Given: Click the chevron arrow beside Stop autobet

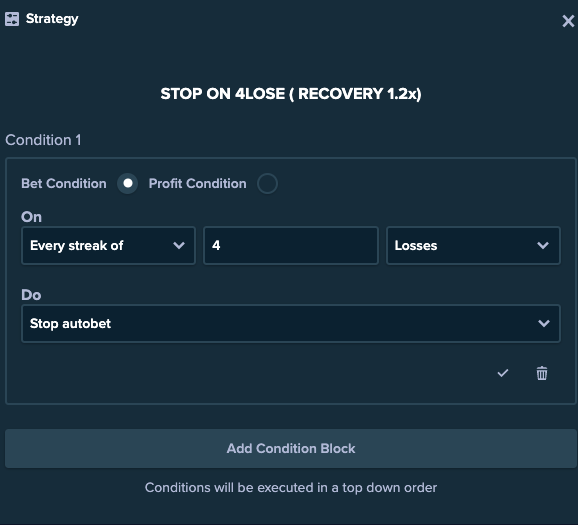Looking at the screenshot, I should [x=544, y=323].
